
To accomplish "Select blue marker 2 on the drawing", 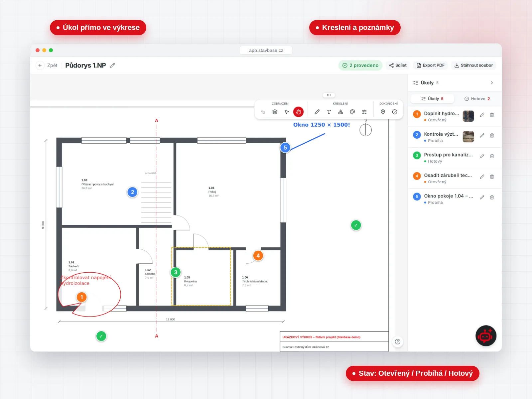I will point(132,192).
